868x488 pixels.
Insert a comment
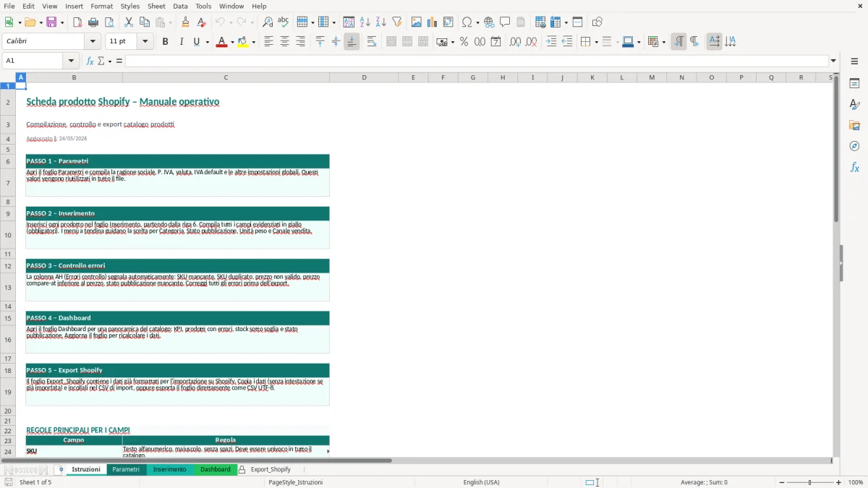(x=505, y=22)
